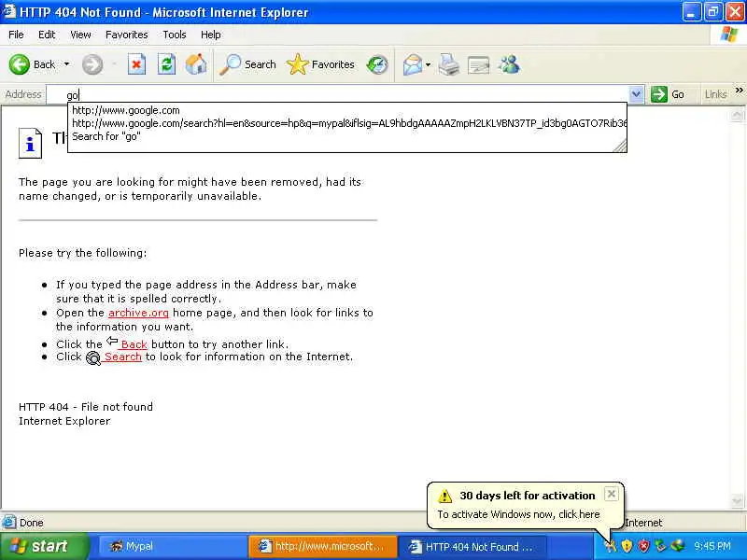Open the Search pane from the toolbar
The width and height of the screenshot is (747, 560).
(247, 64)
